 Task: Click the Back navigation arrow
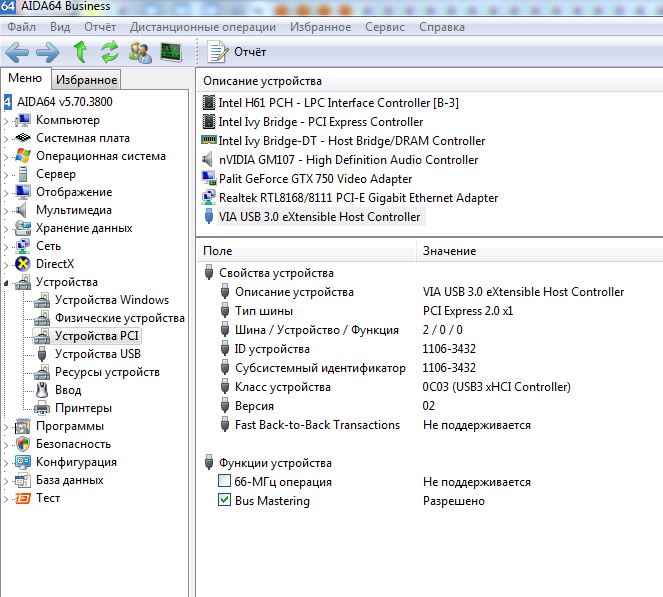tap(17, 52)
